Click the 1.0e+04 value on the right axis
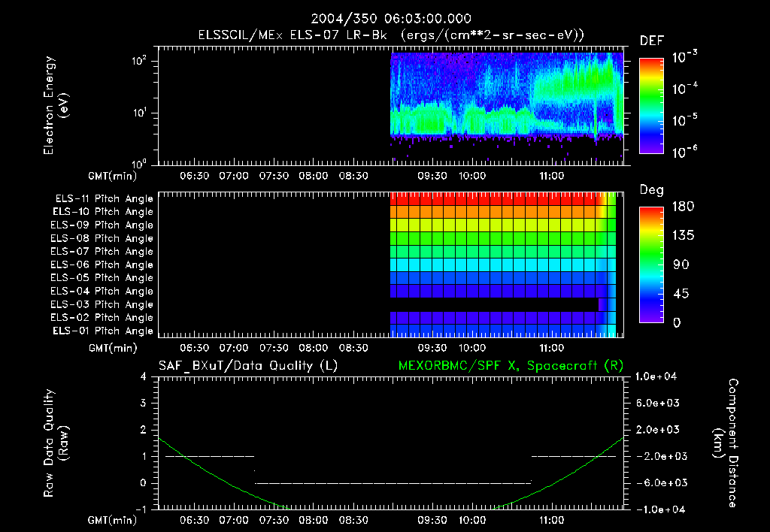The width and height of the screenshot is (770, 532). 656,376
